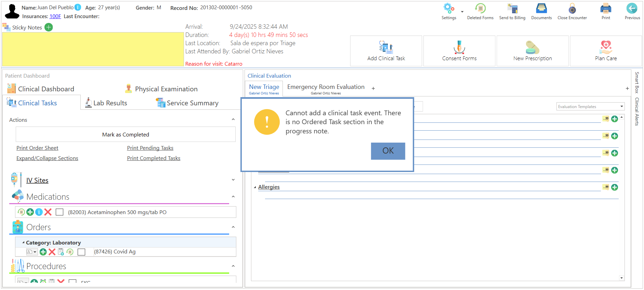Add a new sticky note
The width and height of the screenshot is (644, 290).
[49, 27]
